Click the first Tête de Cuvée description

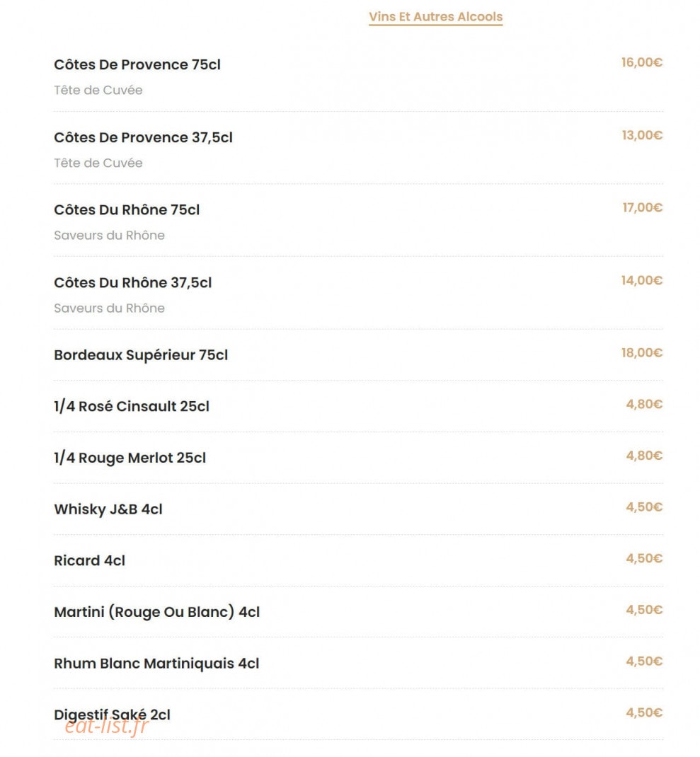coord(98,91)
